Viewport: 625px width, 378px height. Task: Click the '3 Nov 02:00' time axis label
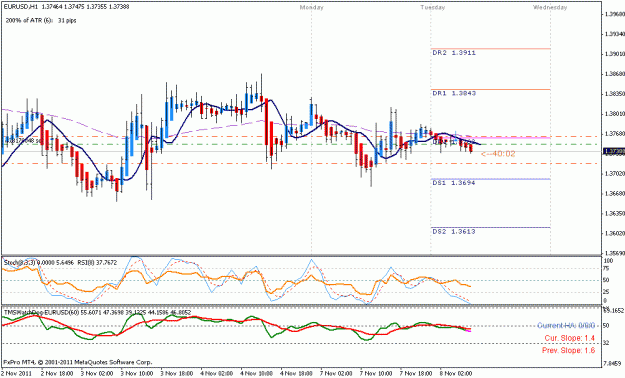coord(97,374)
